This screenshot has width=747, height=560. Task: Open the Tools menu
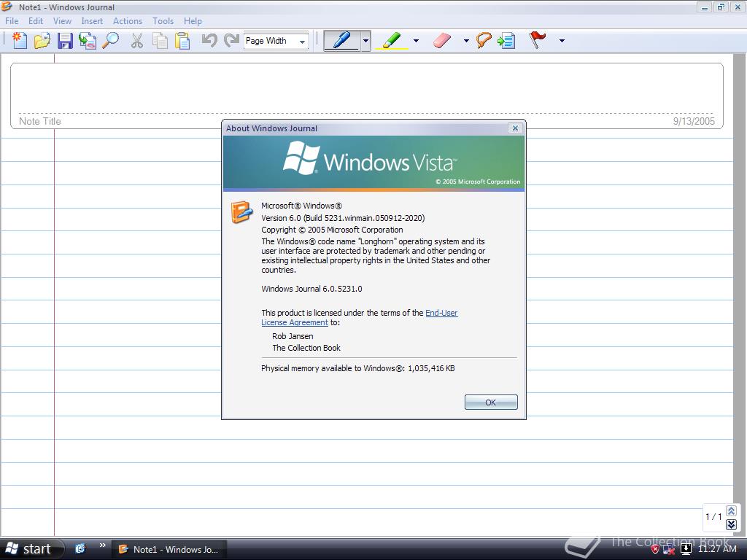coord(163,21)
